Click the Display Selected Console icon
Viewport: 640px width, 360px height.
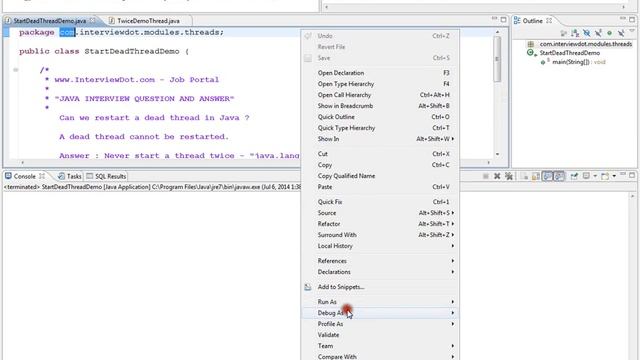586,176
